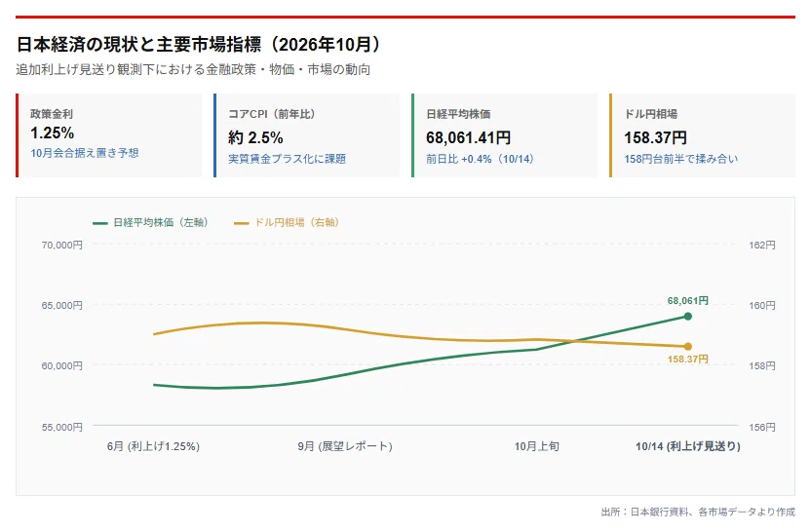Click the 10/14 (利上げ見送り) axis label
The width and height of the screenshot is (811, 532).
click(688, 446)
